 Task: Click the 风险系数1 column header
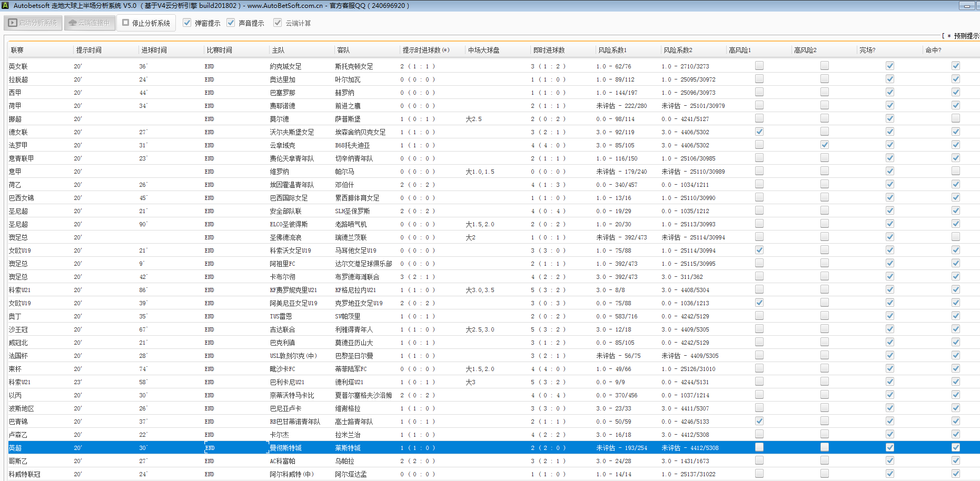pyautogui.click(x=612, y=50)
